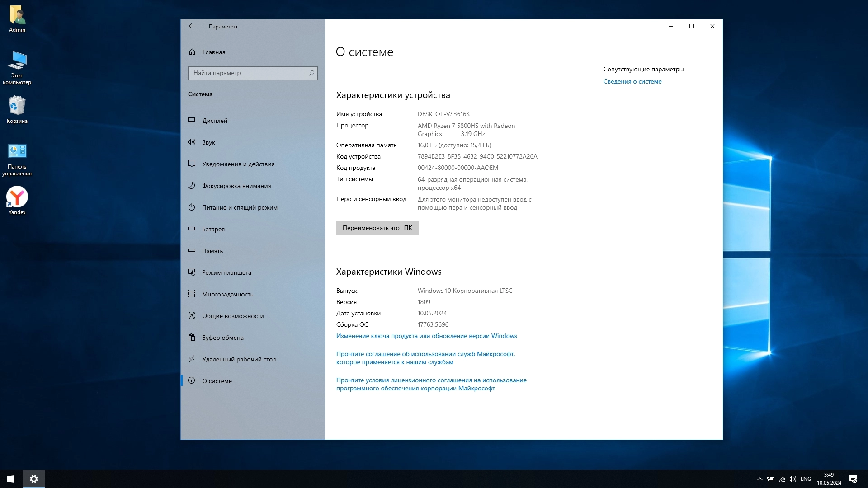The width and height of the screenshot is (868, 488).
Task: Open Панель управления desktop icon
Action: coord(17,152)
